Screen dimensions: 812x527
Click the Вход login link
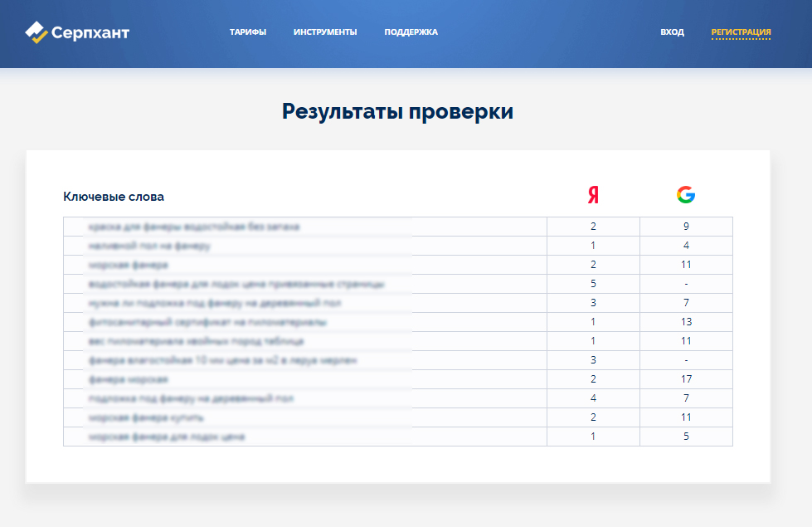(672, 32)
